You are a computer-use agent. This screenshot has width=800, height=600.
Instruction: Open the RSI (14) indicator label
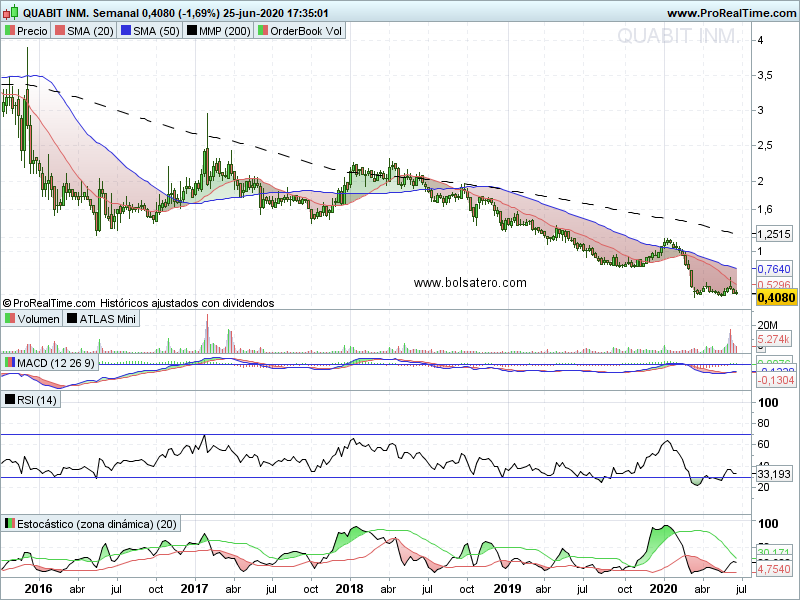(31, 399)
